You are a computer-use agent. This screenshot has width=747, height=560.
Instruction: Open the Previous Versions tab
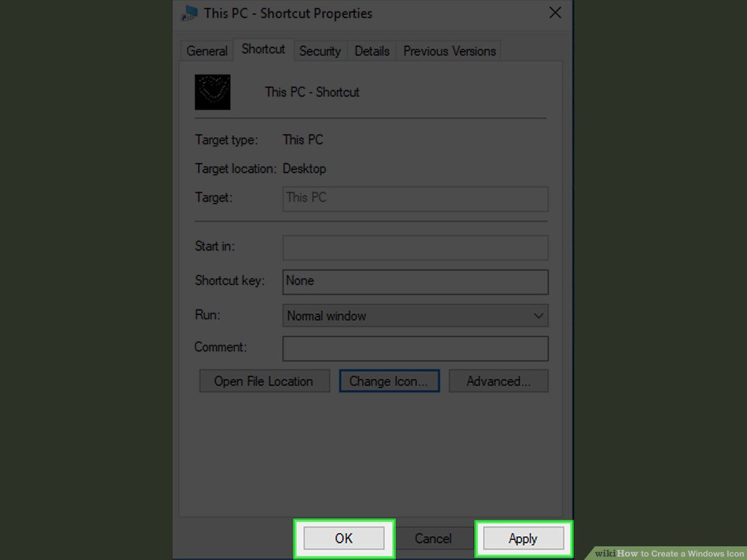coord(449,50)
